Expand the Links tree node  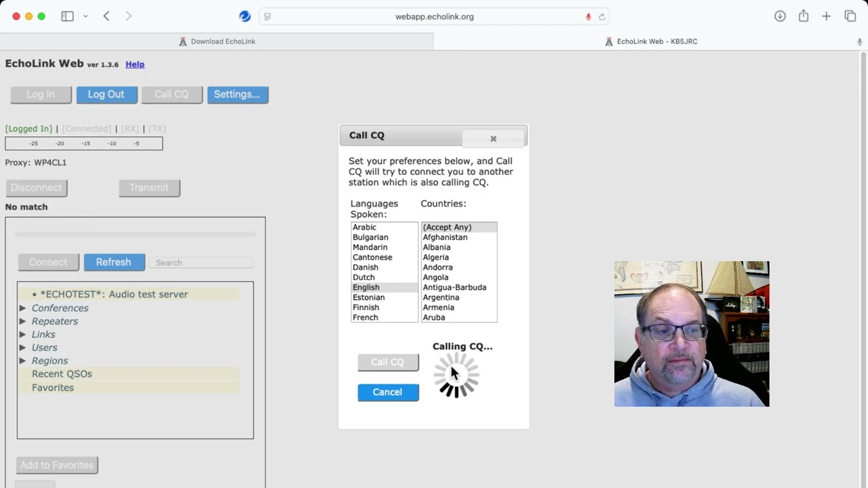22,334
